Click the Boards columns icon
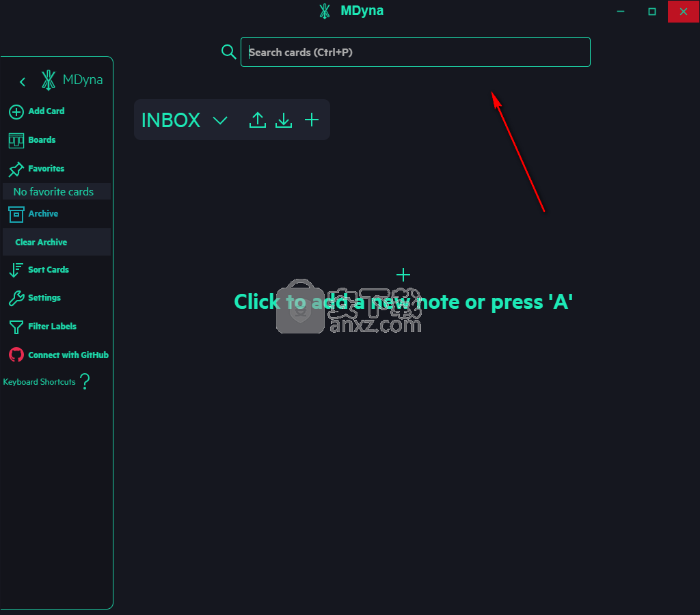This screenshot has width=700, height=615. coord(16,141)
